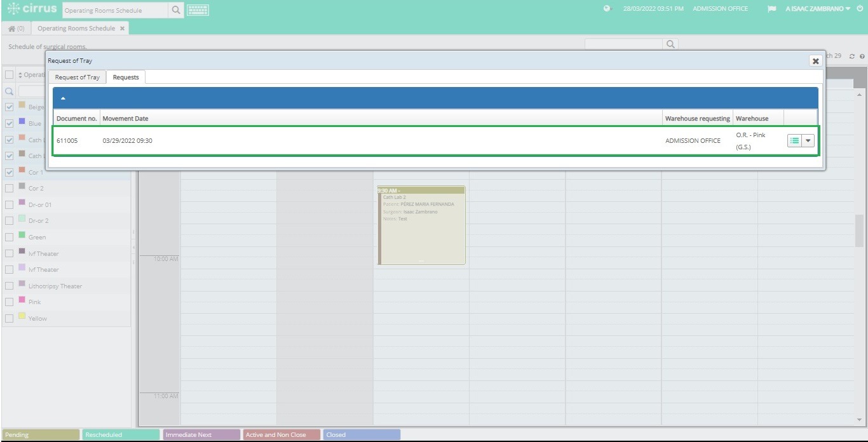This screenshot has width=868, height=442.
Task: Click the Warehouse requesting column header
Action: [697, 119]
